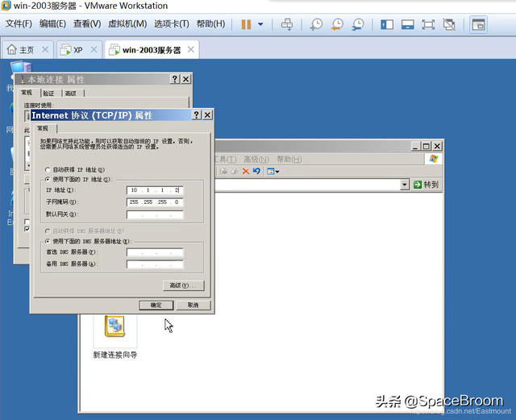Viewport: 516px width, 420px height.
Task: Click the 默认网关 input field
Action: (x=155, y=214)
